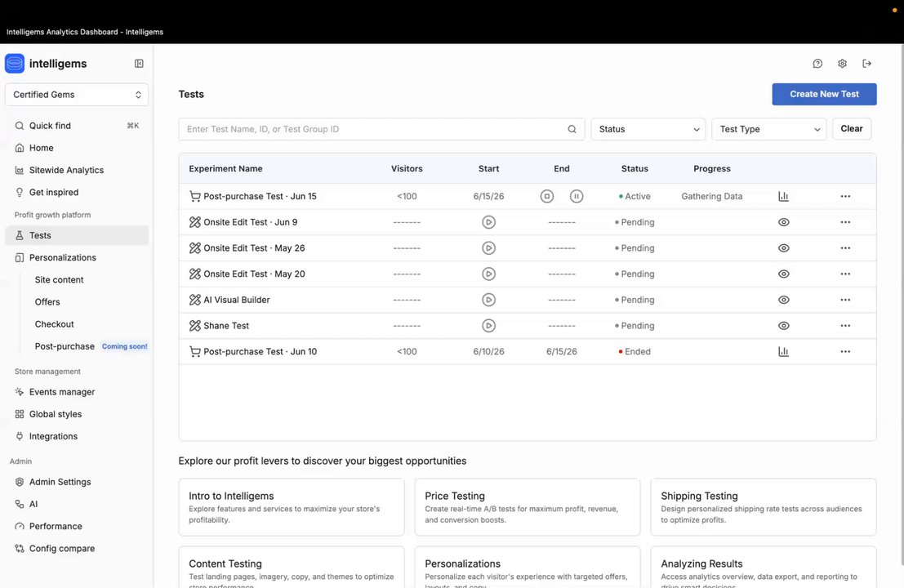Select Tests in the sidebar
This screenshot has height=588, width=904.
tap(77, 235)
